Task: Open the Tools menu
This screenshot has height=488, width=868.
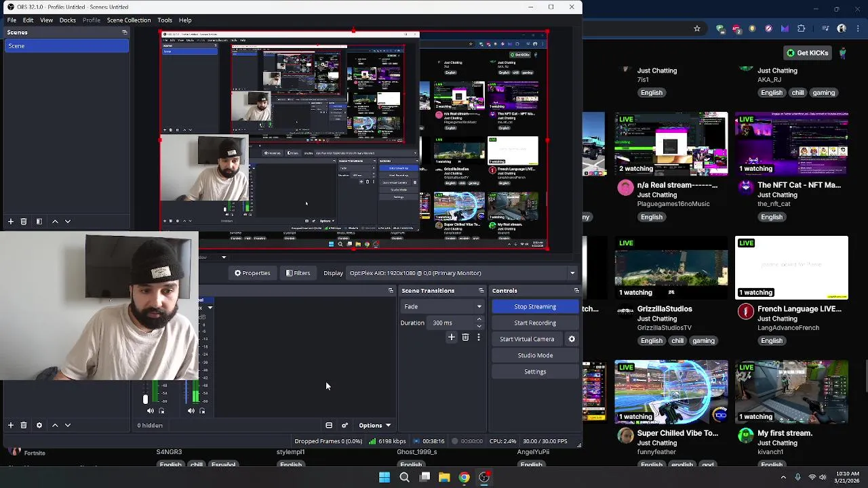Action: point(165,20)
